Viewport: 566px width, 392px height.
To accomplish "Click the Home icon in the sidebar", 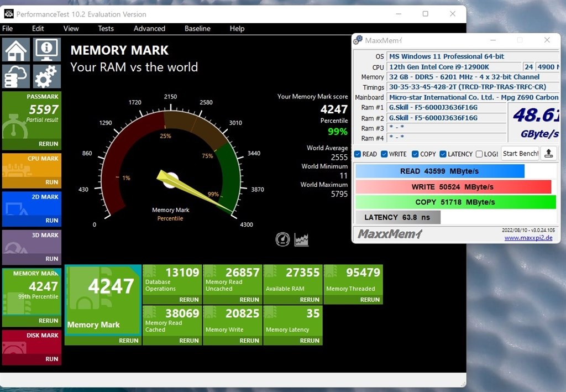I will pos(16,49).
